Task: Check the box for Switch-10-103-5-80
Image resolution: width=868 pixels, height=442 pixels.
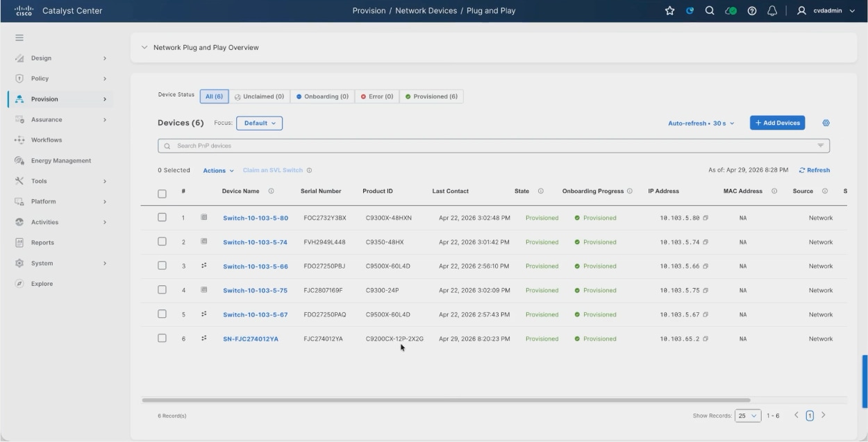Action: [162, 217]
